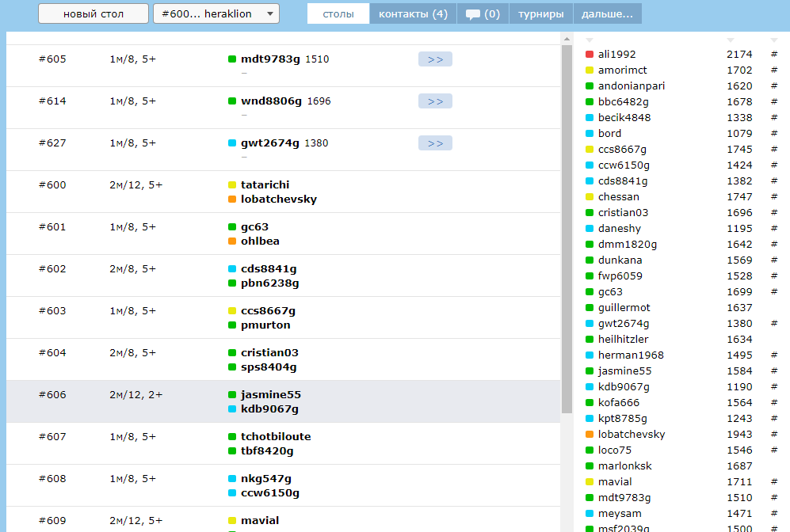
Task: Click player pbn6238g at table #602
Action: [269, 283]
